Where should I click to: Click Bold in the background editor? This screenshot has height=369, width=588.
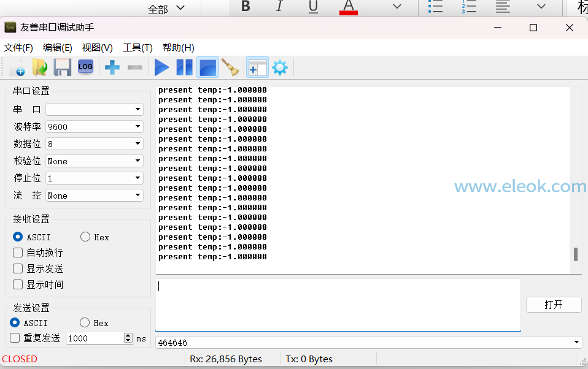(x=246, y=6)
